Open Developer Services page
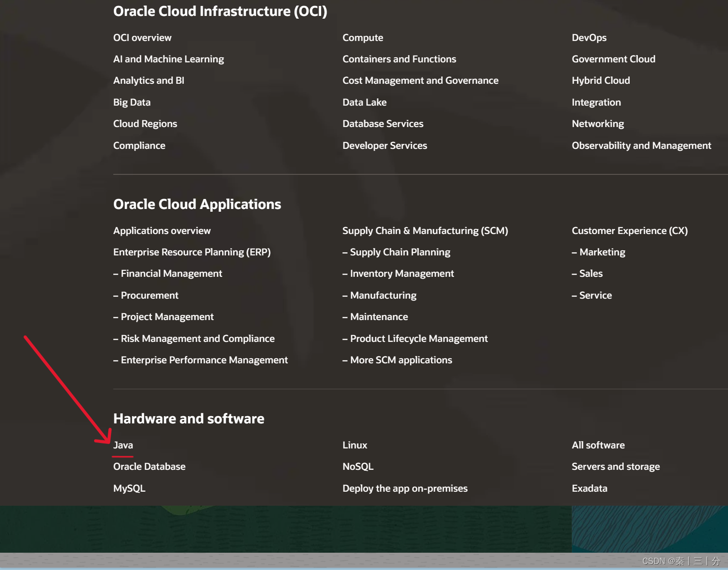Image resolution: width=728 pixels, height=570 pixels. pyautogui.click(x=384, y=146)
